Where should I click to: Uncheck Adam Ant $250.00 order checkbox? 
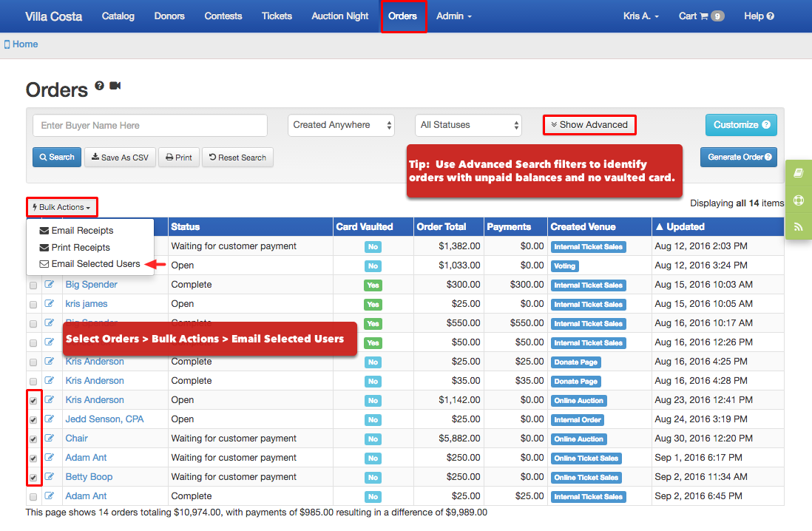[x=33, y=458]
